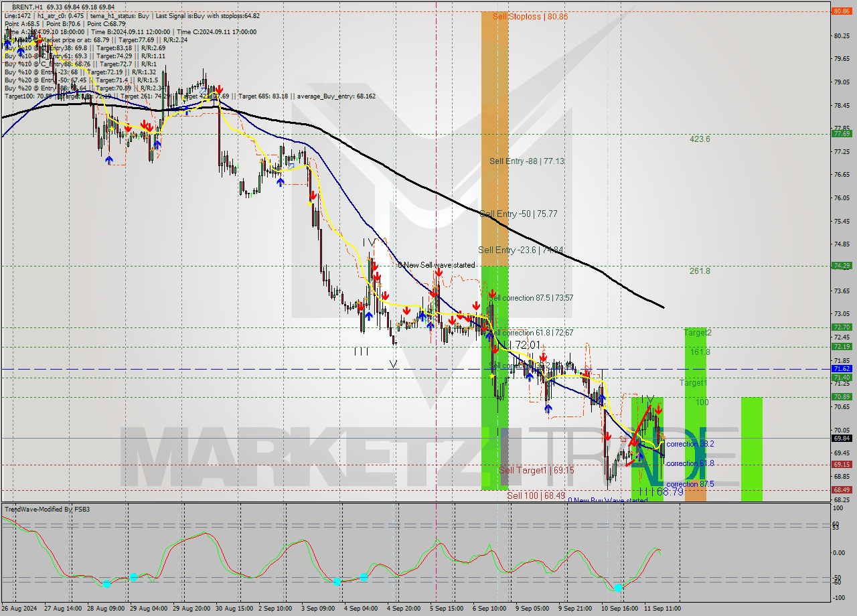Screen dimensions: 857x616
Task: Select the 'Sell Target1 | 69.15' label
Action: pos(536,470)
